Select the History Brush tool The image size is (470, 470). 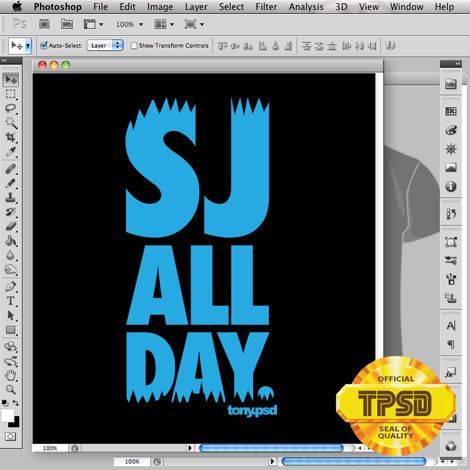pyautogui.click(x=11, y=212)
